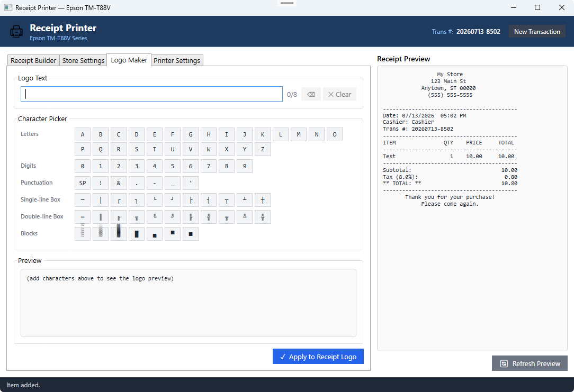Insert double-line right T junction character

pos(208,217)
